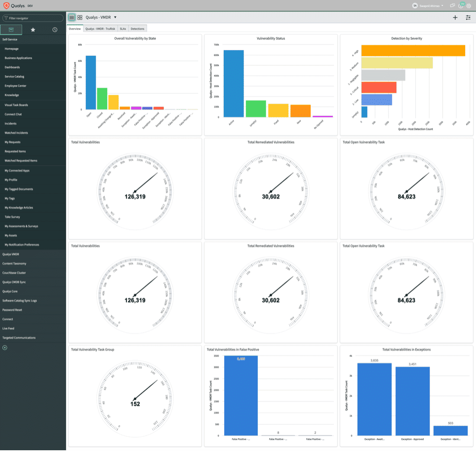Screen dimensions: 476x452
Task: Click the Total Vulnerability Task Group gauge value 152
Action: tap(135, 404)
